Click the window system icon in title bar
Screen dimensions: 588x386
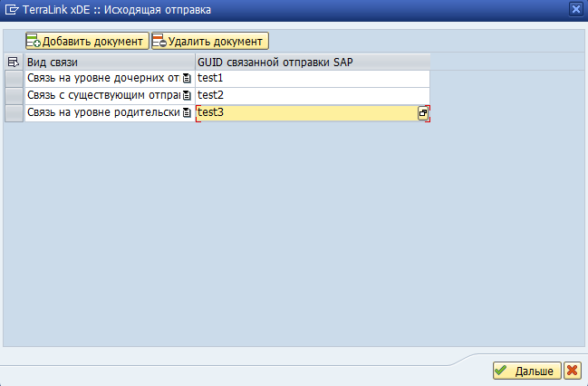(x=11, y=9)
